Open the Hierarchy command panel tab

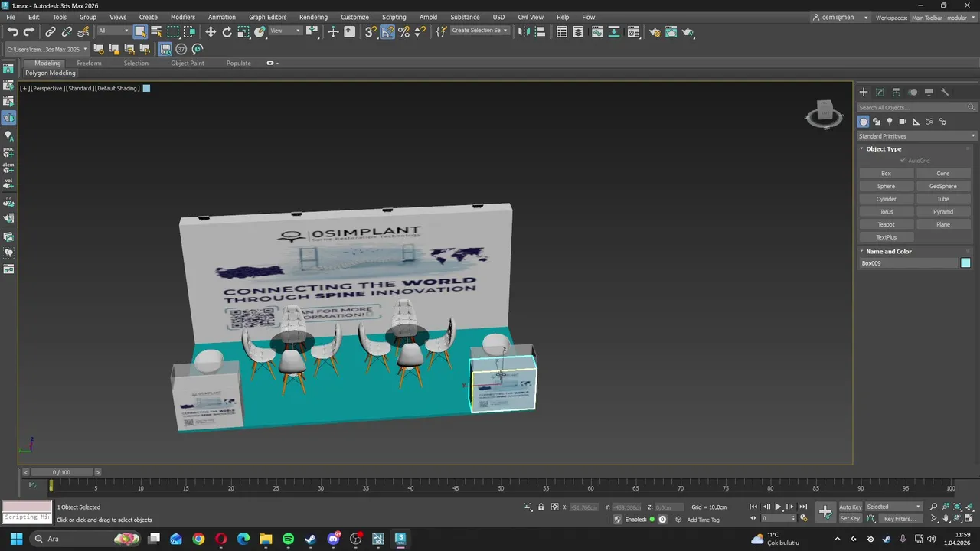pyautogui.click(x=897, y=92)
